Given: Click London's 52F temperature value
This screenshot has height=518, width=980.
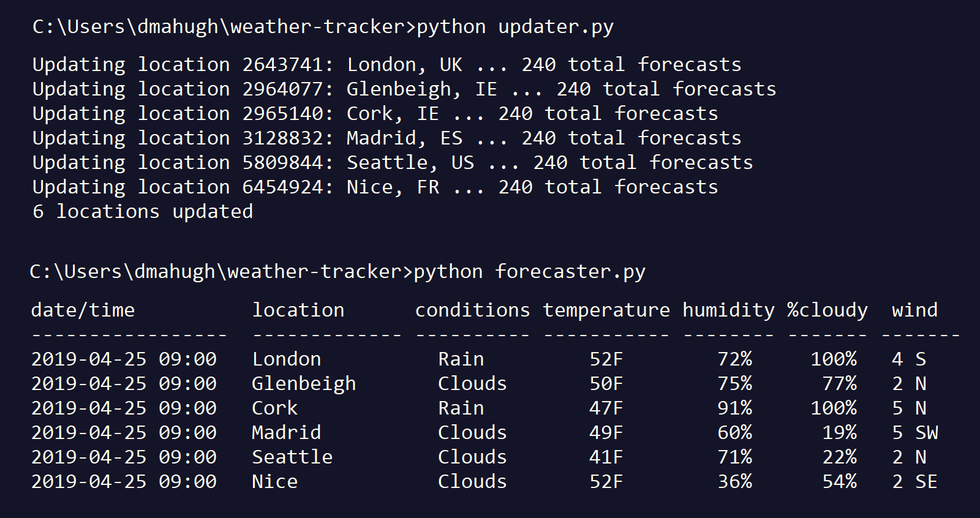Looking at the screenshot, I should 606,359.
